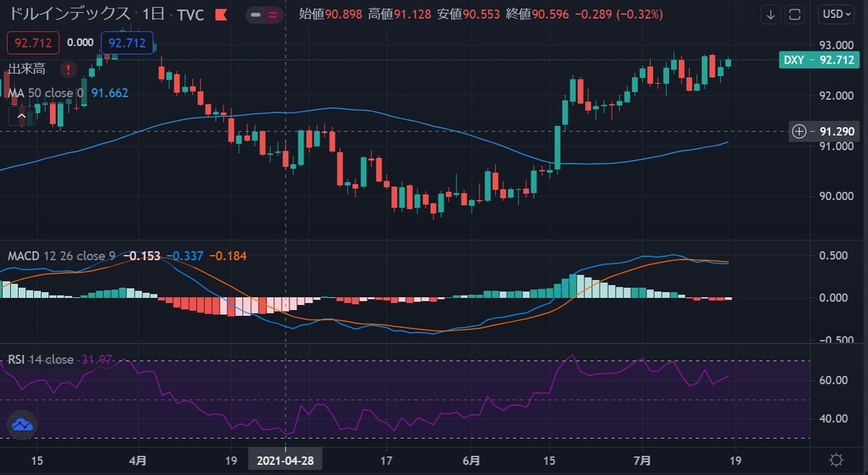Click the 90.000 price scale label
The image size is (868, 475).
pyautogui.click(x=838, y=197)
